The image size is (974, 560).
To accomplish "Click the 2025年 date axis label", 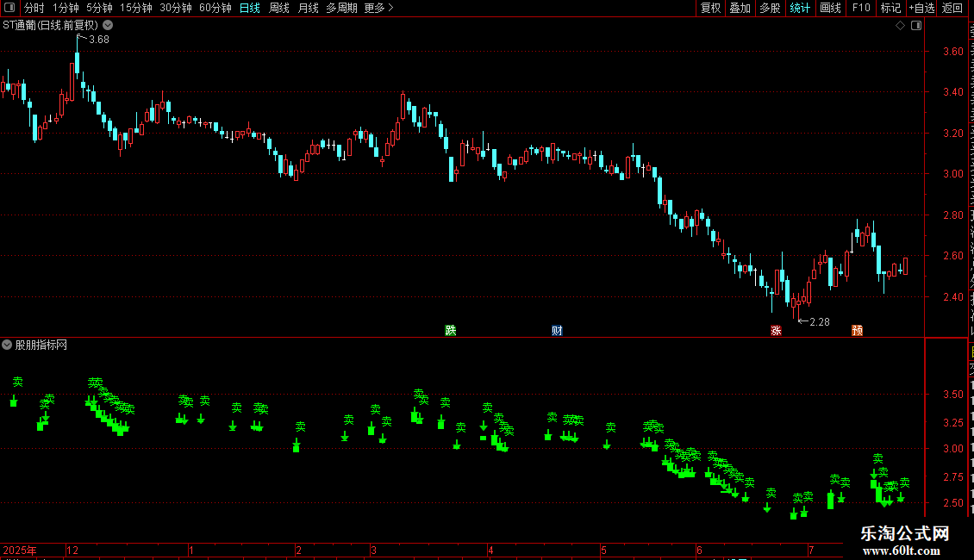I will click(x=20, y=550).
